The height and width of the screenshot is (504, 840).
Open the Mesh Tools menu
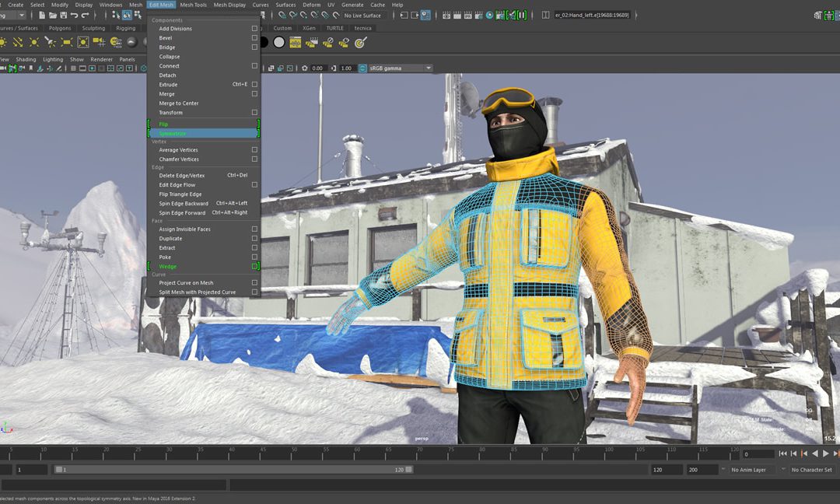coord(194,5)
